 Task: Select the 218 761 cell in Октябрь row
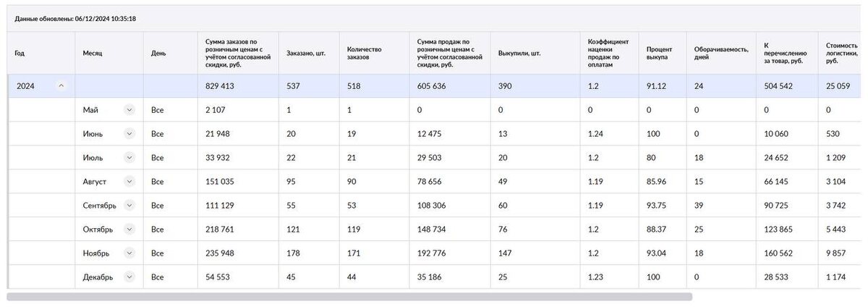(238, 229)
